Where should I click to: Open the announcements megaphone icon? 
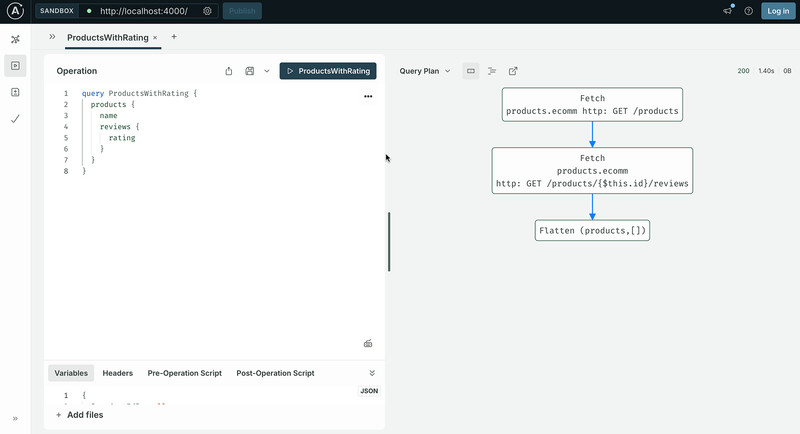click(728, 11)
